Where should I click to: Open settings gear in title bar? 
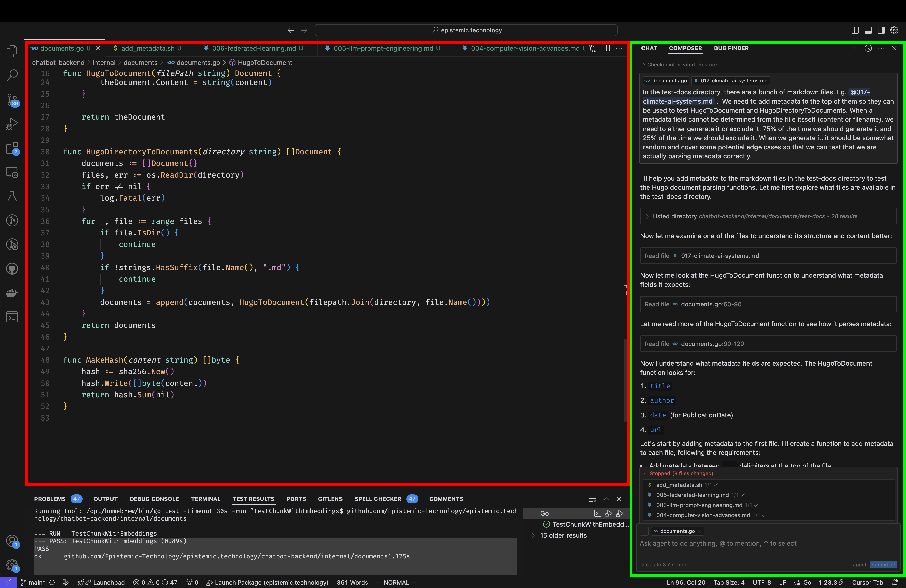[894, 30]
